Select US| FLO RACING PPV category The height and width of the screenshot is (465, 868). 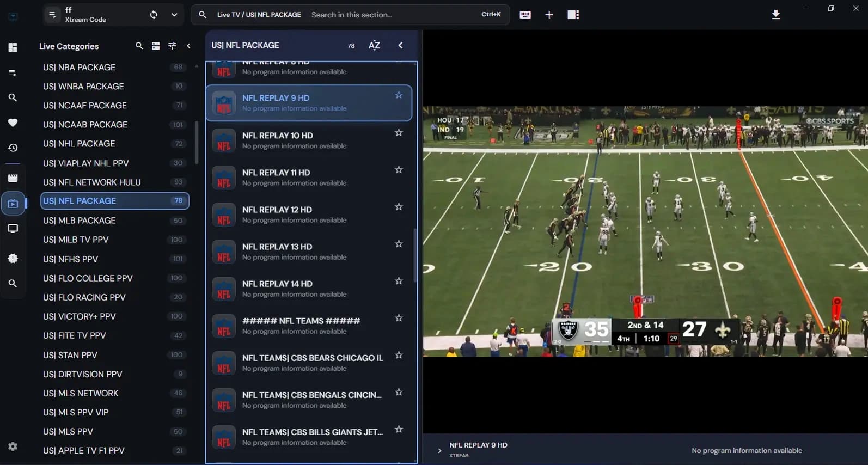[115, 297]
